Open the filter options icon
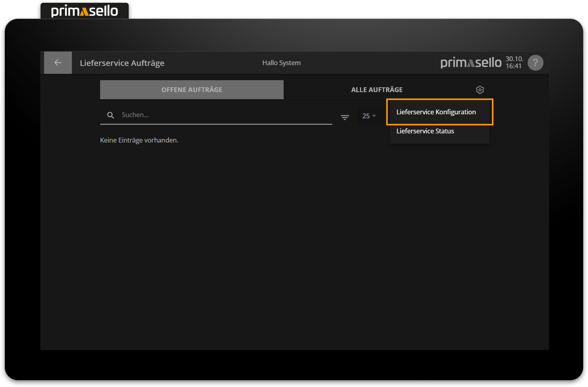Viewport: 588px width, 387px height. pyautogui.click(x=344, y=117)
